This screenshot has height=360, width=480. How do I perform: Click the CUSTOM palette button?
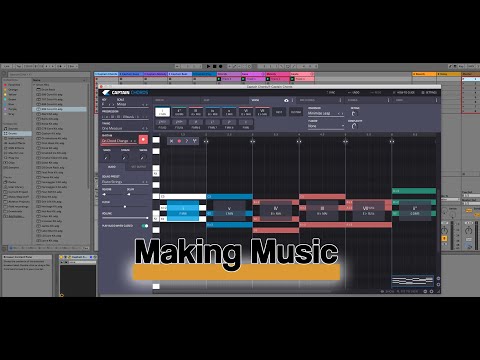click(296, 112)
